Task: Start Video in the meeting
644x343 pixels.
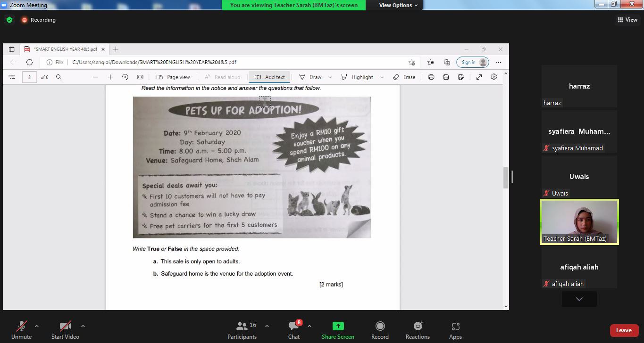Action: (65, 330)
